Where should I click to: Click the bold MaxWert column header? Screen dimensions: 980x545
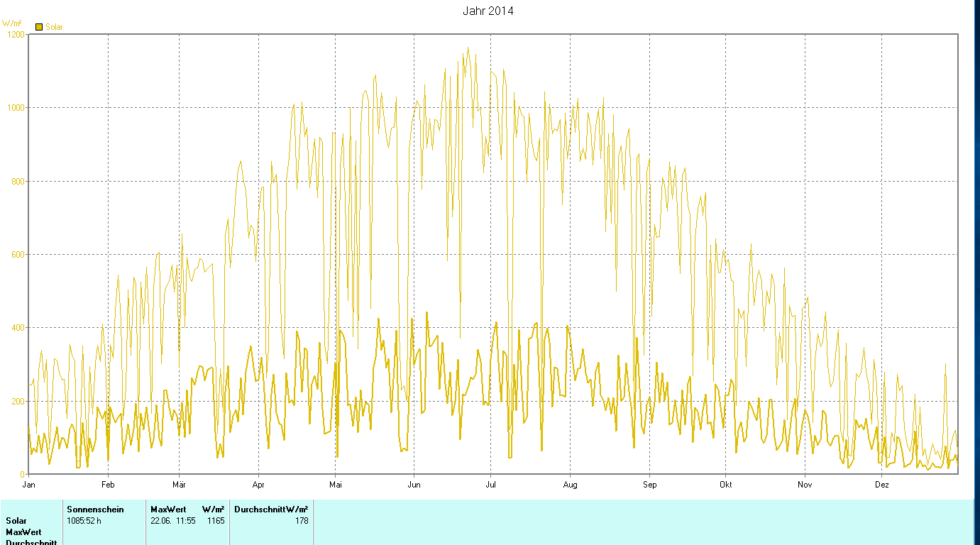169,510
